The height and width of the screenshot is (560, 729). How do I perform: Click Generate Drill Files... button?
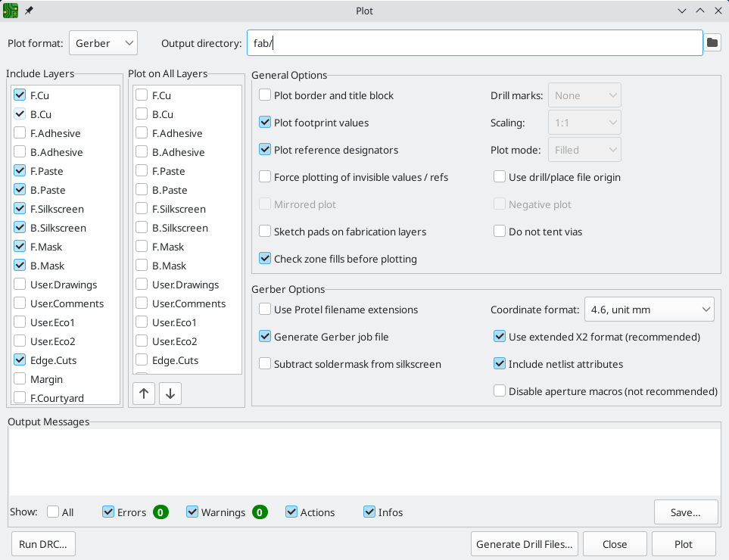tap(525, 544)
